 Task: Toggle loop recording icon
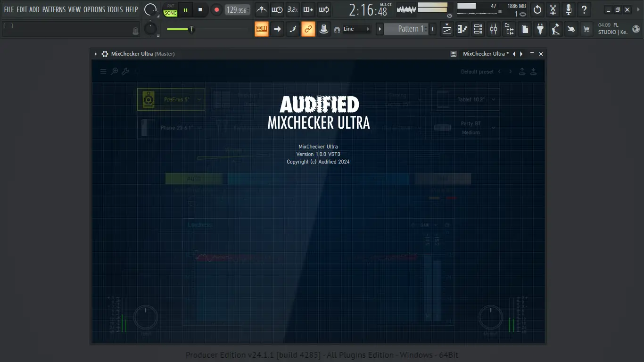(x=323, y=9)
